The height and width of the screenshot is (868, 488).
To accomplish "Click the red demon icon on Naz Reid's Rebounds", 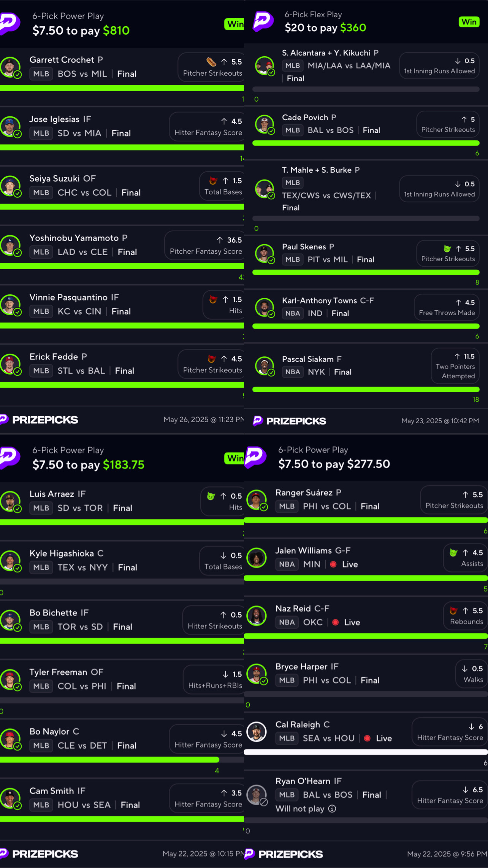I will coord(453,610).
